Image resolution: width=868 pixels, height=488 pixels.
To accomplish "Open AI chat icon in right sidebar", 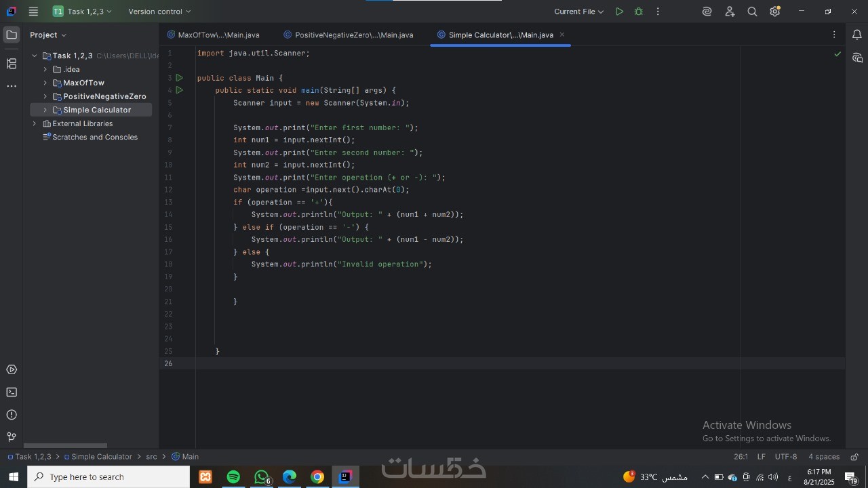I will click(x=857, y=58).
